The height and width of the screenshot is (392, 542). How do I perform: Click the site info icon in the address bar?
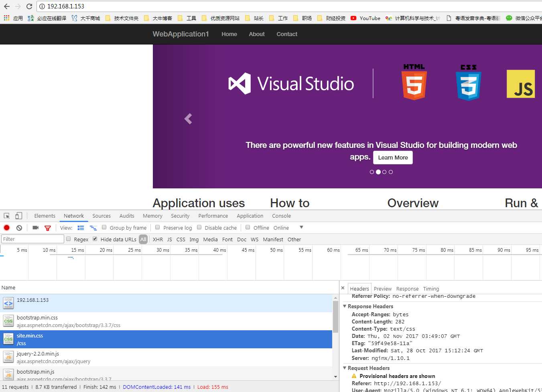[x=42, y=6]
